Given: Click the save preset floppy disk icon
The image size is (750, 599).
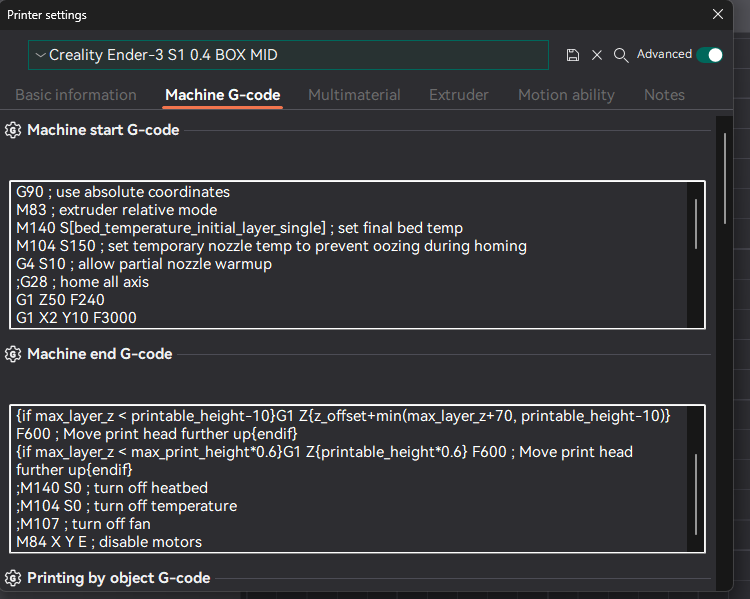Looking at the screenshot, I should pos(573,55).
